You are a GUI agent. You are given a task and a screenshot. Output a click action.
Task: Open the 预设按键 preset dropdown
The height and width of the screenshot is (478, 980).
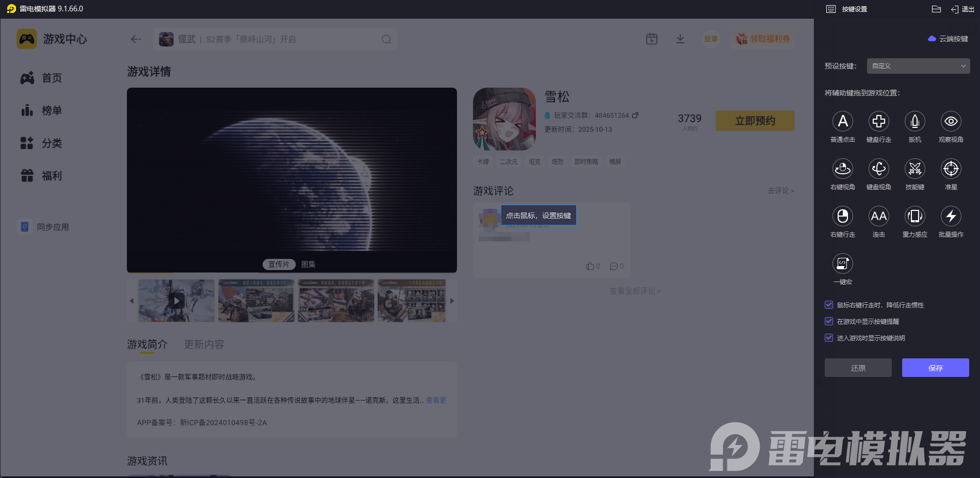tap(918, 66)
